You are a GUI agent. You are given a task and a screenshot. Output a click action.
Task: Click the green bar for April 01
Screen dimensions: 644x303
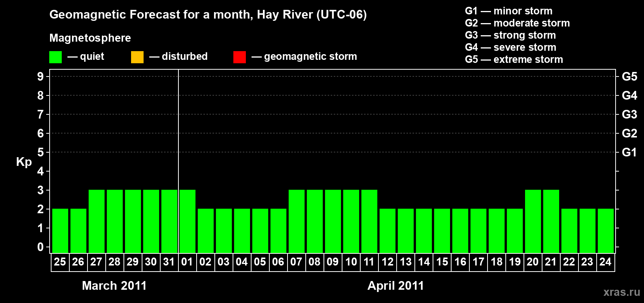(x=188, y=221)
